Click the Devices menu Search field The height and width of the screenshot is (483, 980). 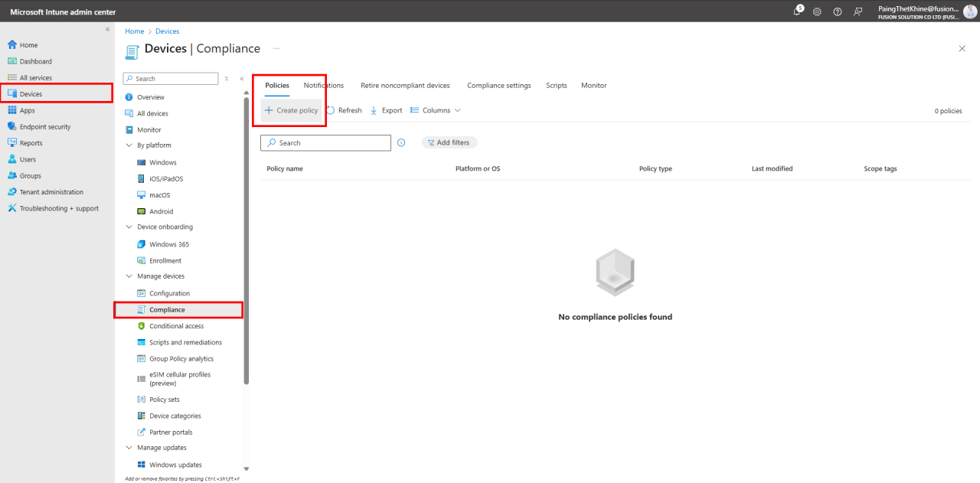coord(171,79)
